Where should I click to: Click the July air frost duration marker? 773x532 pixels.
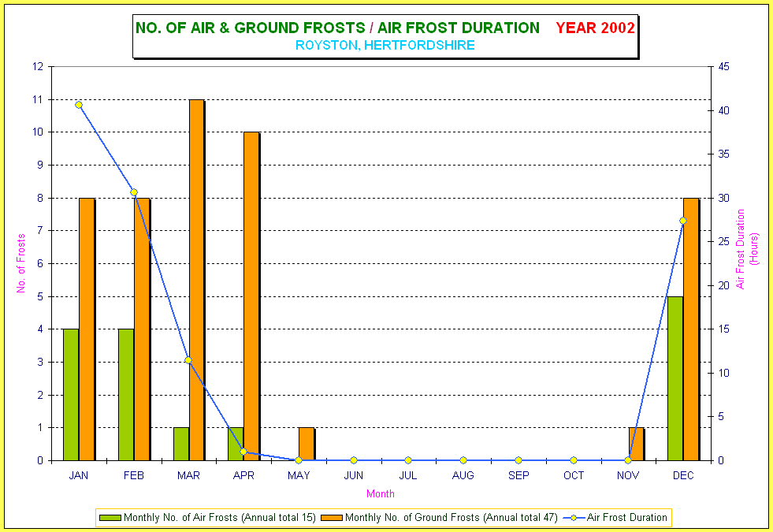[x=408, y=460]
